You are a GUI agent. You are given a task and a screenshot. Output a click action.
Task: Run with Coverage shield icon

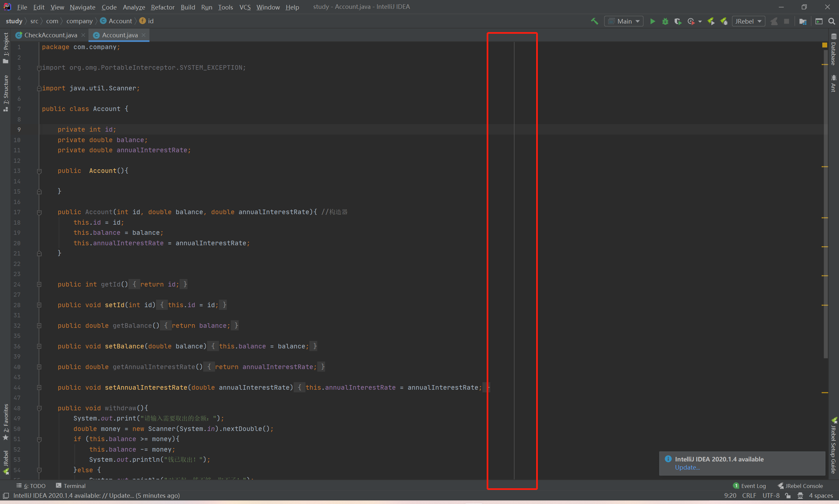(678, 21)
